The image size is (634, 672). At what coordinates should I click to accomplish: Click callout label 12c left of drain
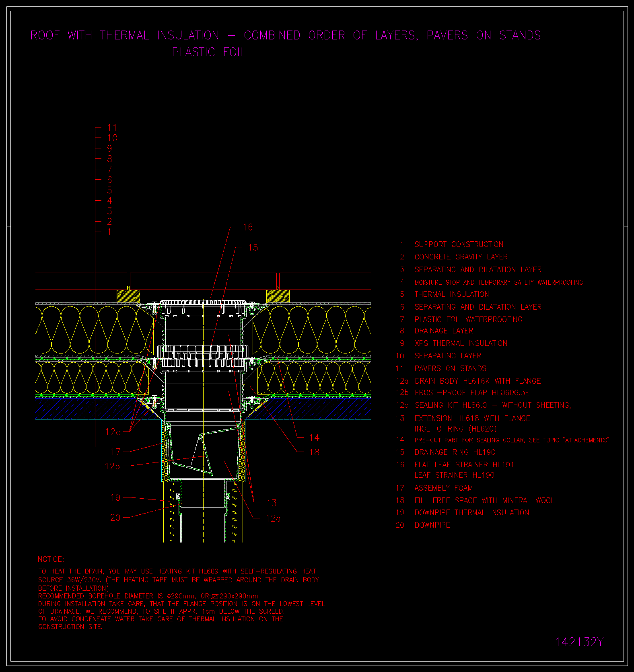[x=113, y=432]
